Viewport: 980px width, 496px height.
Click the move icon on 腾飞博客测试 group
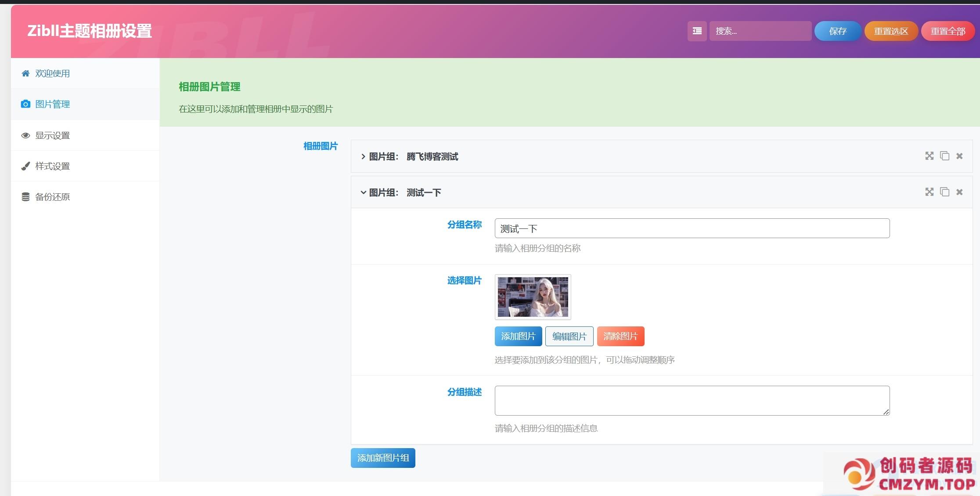pos(929,156)
